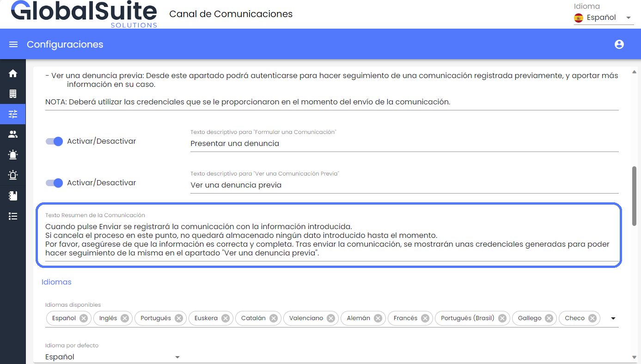Screen dimensions: 641x364
Task: Open the Home icon in sidebar
Action: click(x=13, y=73)
